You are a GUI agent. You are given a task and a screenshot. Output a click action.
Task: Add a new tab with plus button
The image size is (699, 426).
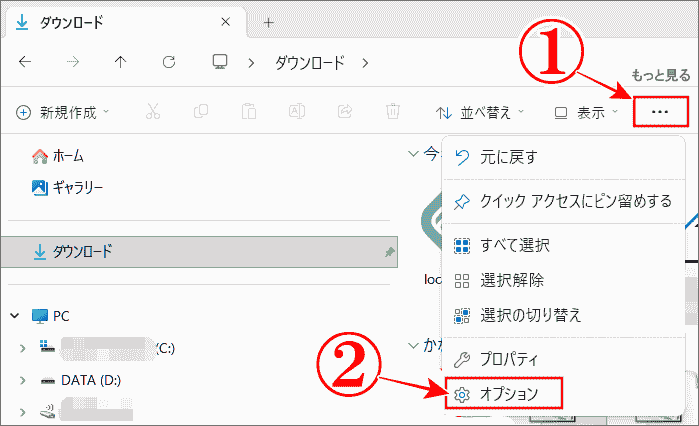point(268,22)
